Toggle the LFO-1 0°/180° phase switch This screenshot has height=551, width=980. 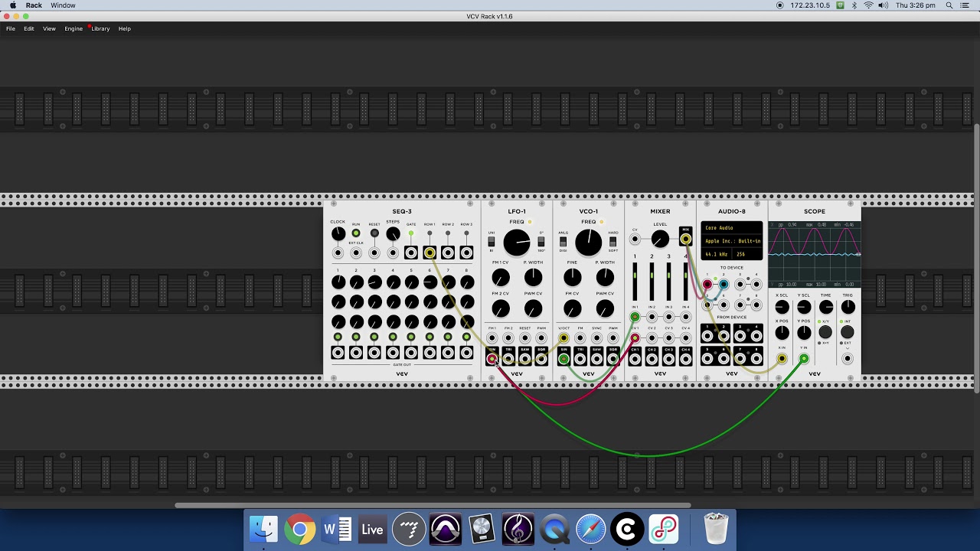pos(541,242)
